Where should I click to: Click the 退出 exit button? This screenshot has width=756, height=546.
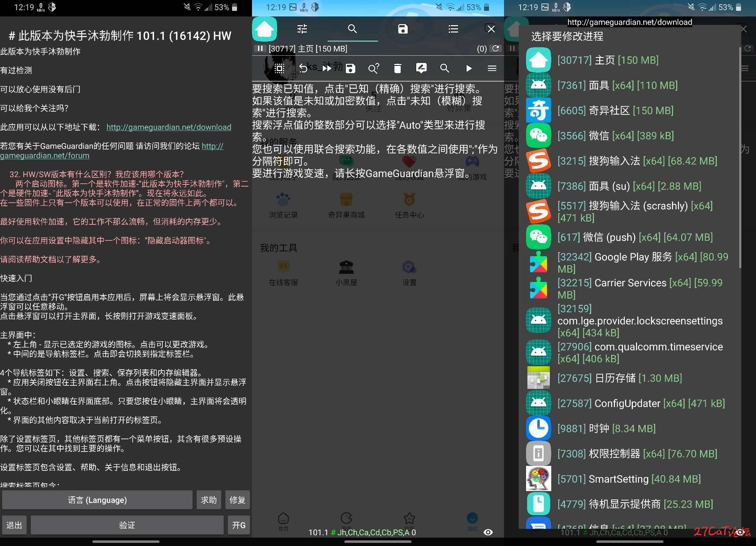(x=14, y=525)
